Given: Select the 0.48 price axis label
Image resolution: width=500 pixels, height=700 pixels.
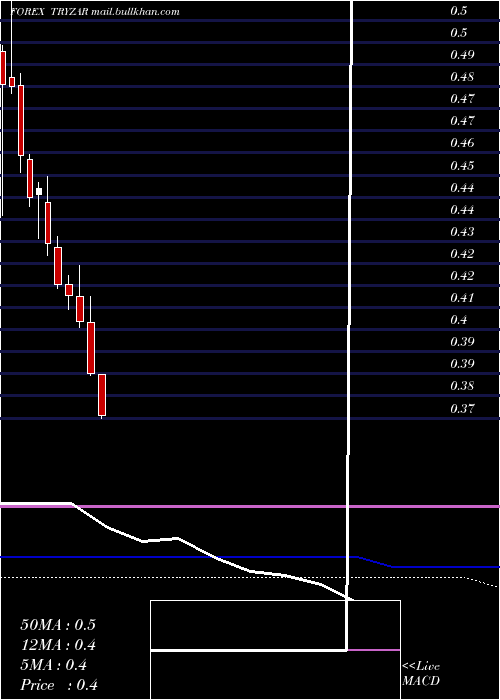Looking at the screenshot, I should pos(462,77).
